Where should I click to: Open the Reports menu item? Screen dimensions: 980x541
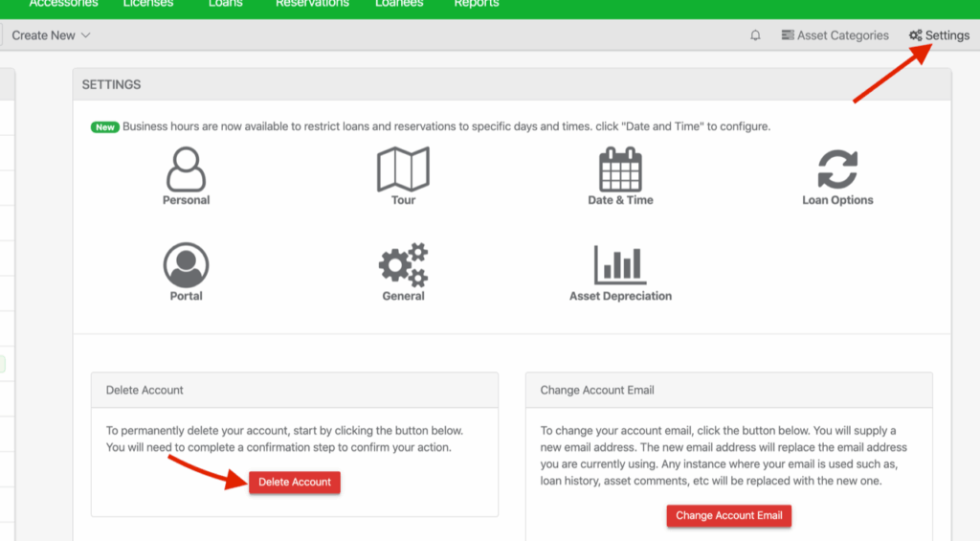pos(476,4)
